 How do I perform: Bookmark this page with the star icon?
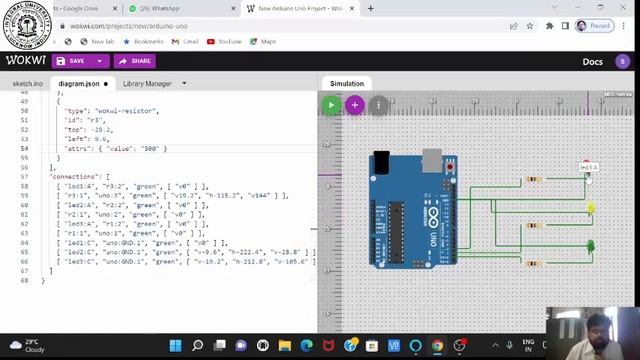(x=530, y=26)
